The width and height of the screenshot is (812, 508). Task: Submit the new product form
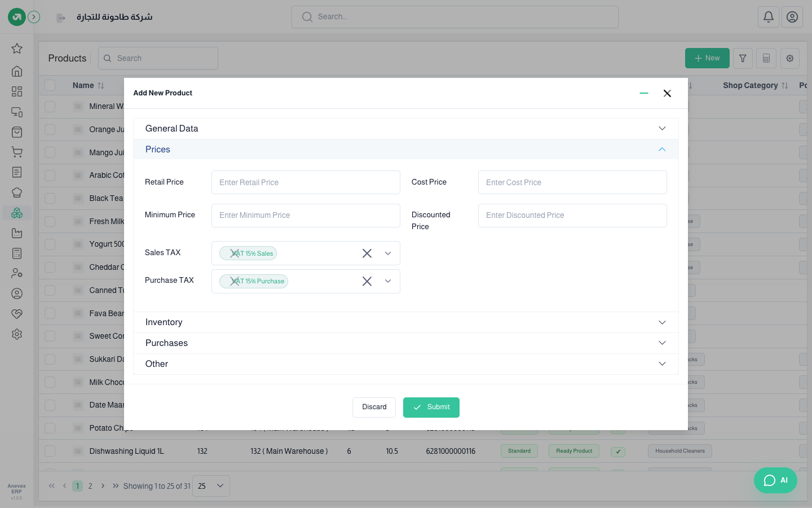[x=431, y=408]
